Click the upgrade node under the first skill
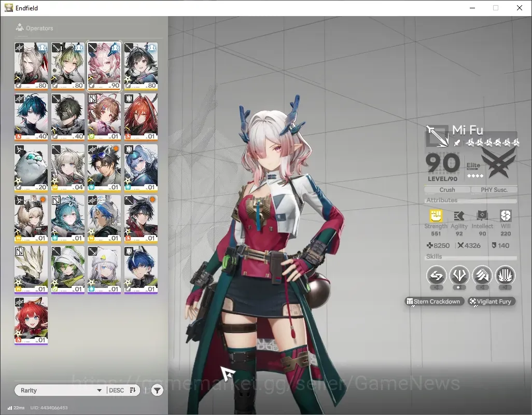This screenshot has height=415, width=532. (436, 288)
